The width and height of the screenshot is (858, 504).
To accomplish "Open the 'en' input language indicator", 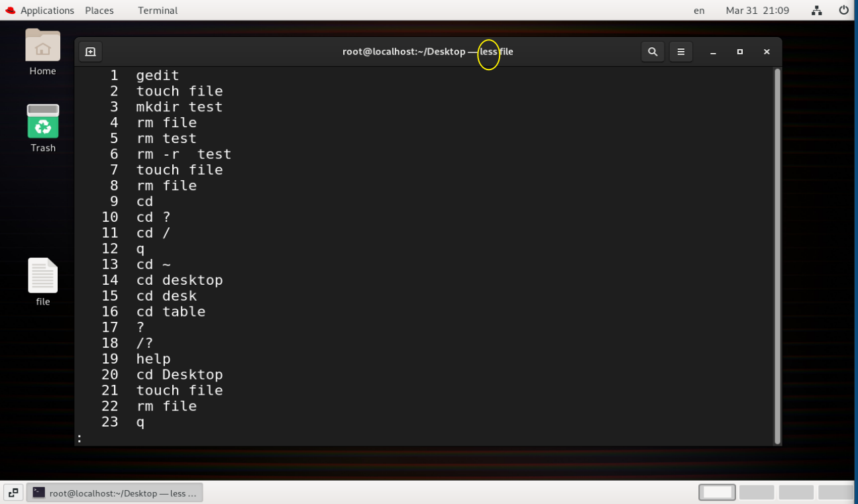I will coord(699,11).
